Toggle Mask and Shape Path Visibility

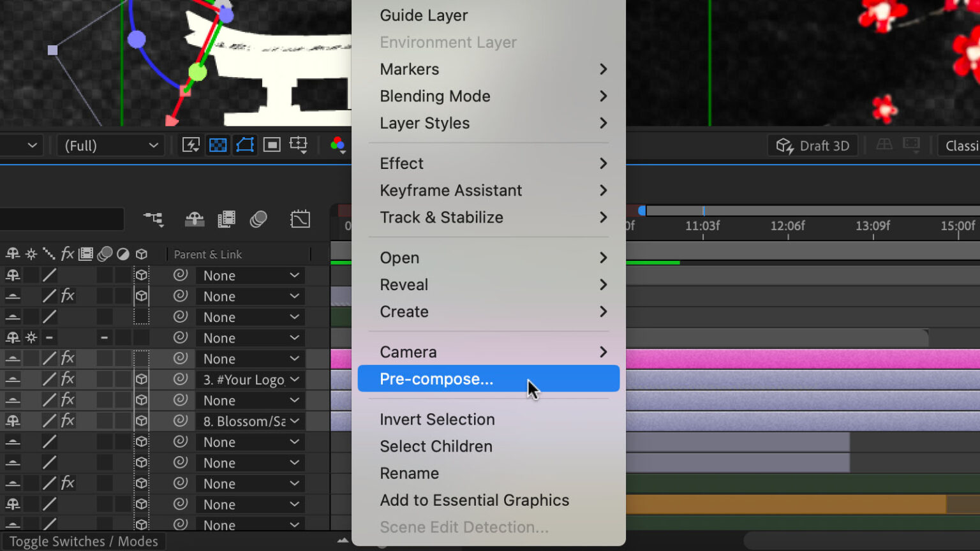(x=245, y=145)
